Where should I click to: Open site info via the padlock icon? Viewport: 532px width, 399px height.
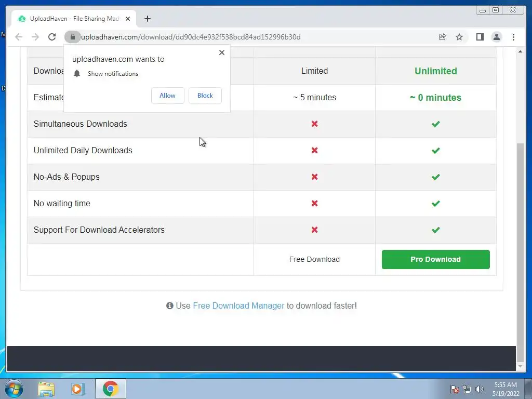[x=72, y=37]
